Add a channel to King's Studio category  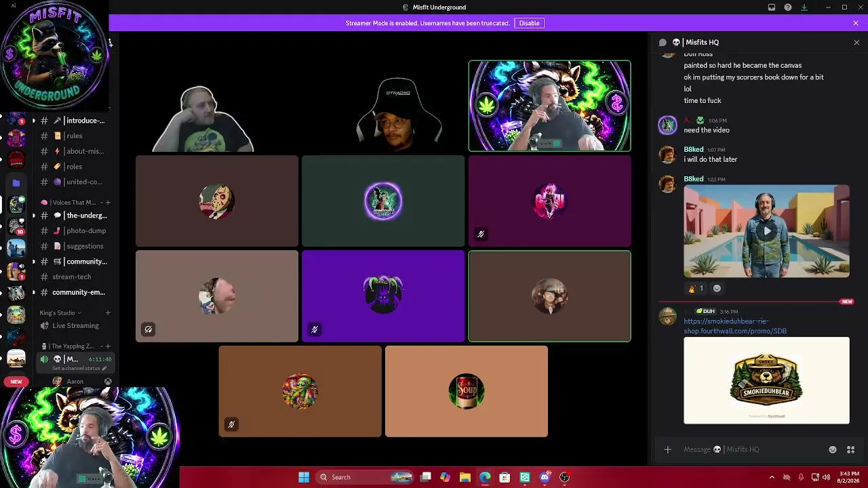(108, 312)
